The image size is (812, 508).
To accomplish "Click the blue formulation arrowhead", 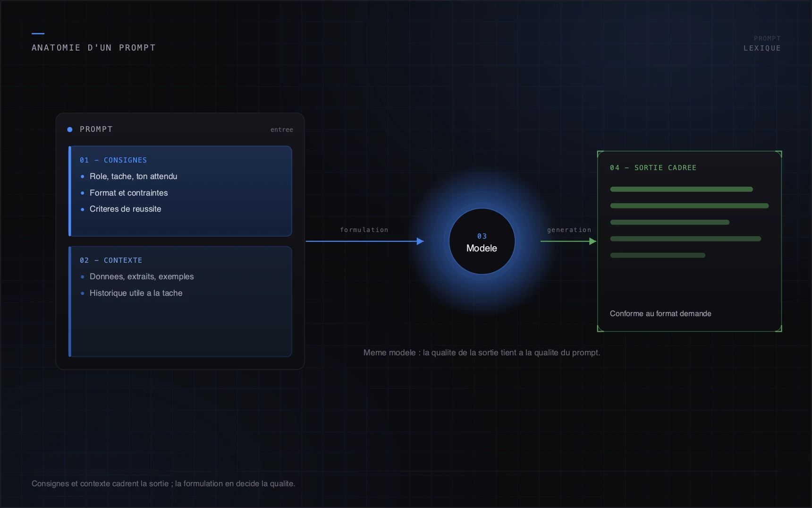I will pyautogui.click(x=420, y=241).
